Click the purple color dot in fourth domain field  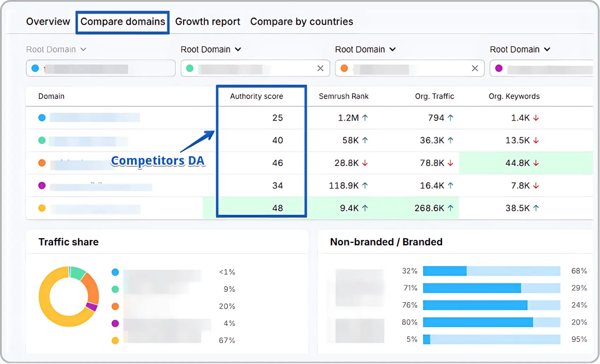[499, 68]
